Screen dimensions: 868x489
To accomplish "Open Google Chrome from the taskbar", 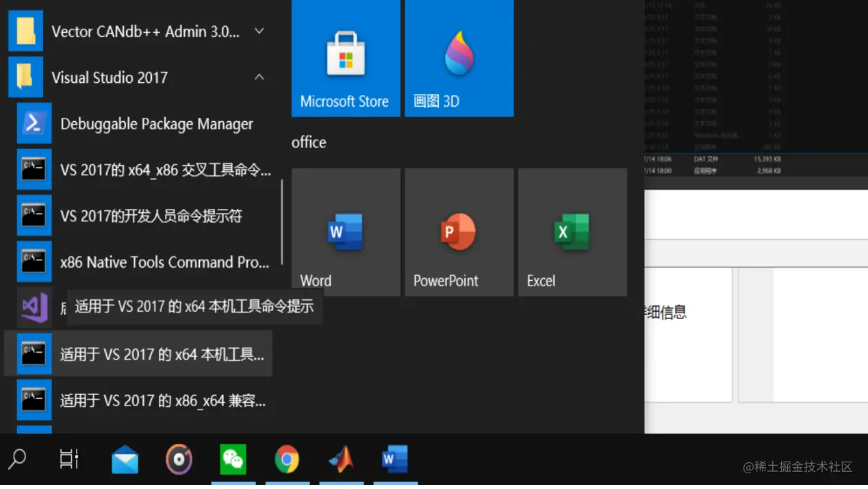I will coord(288,459).
